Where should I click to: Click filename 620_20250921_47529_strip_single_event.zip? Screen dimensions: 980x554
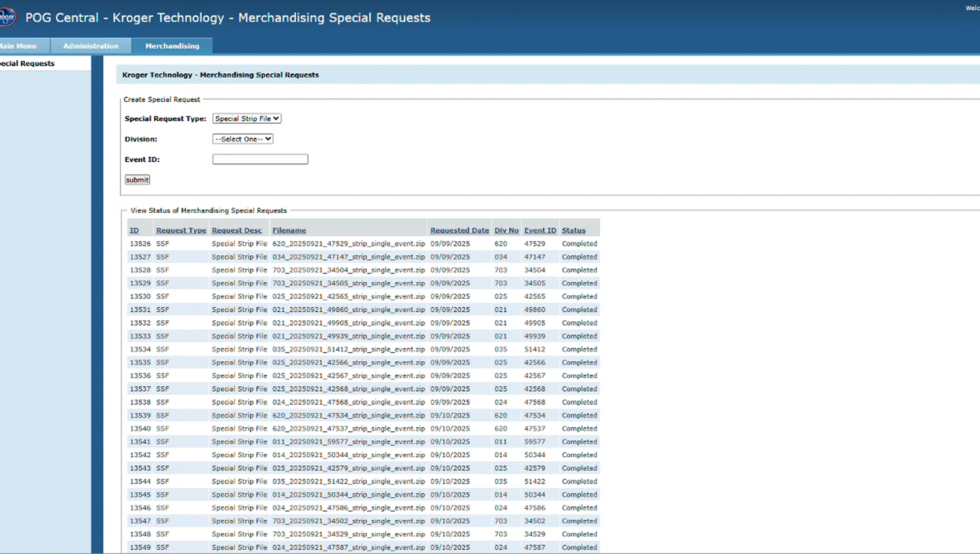point(348,244)
